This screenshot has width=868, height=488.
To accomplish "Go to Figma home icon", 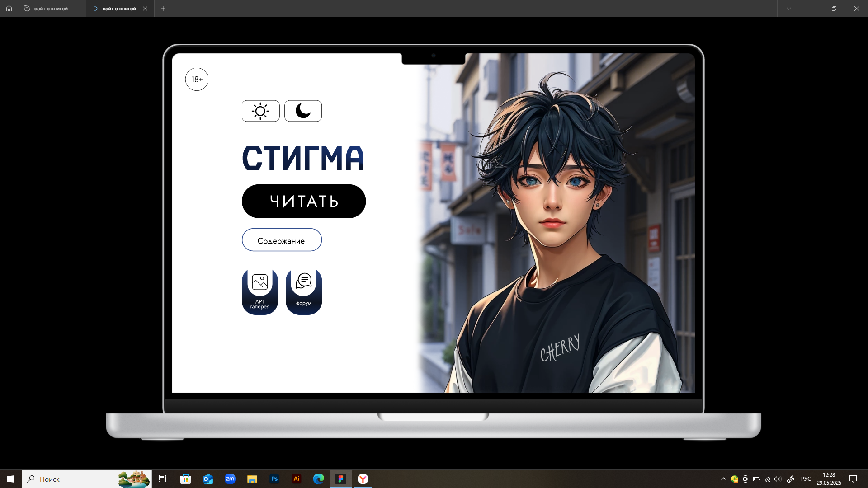I will [x=9, y=9].
